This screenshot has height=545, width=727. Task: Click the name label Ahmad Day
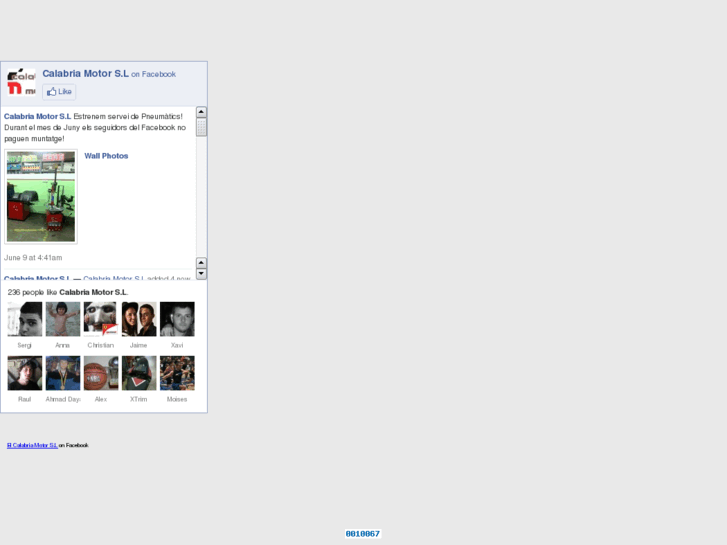63,399
